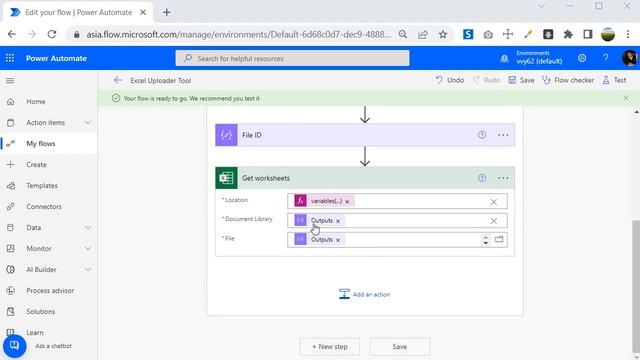This screenshot has height=360, width=640.
Task: Click Test in the flow toolbar
Action: coord(614,80)
